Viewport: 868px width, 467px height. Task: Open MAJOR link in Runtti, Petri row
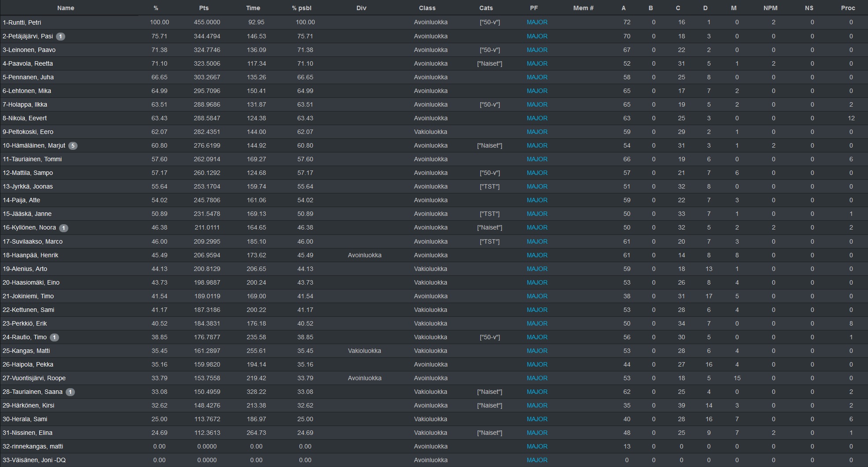click(537, 22)
